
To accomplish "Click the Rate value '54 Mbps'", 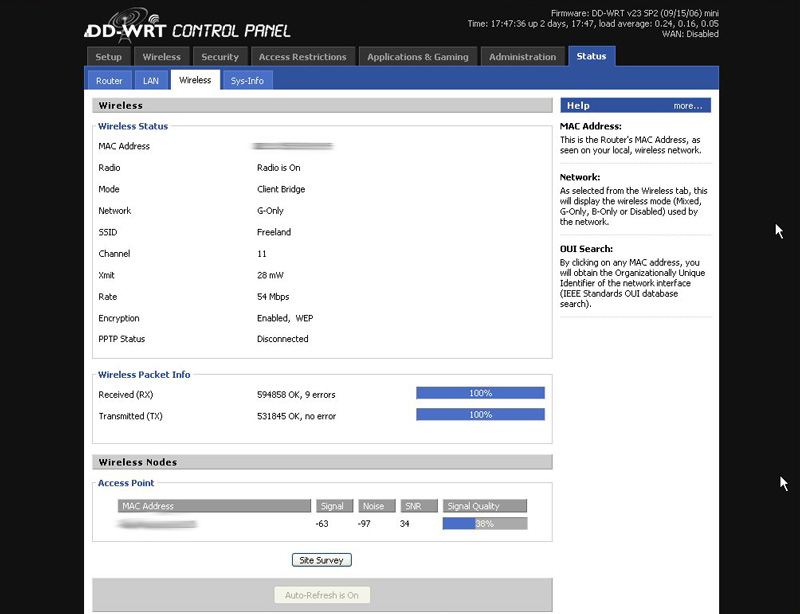I will 273,297.
